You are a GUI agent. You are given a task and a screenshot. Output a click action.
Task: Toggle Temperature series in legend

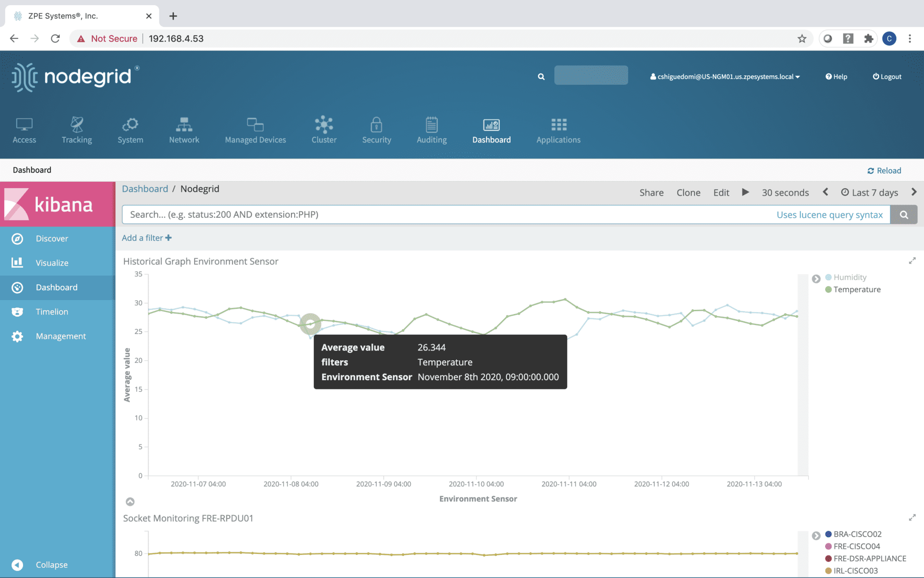[x=857, y=289]
